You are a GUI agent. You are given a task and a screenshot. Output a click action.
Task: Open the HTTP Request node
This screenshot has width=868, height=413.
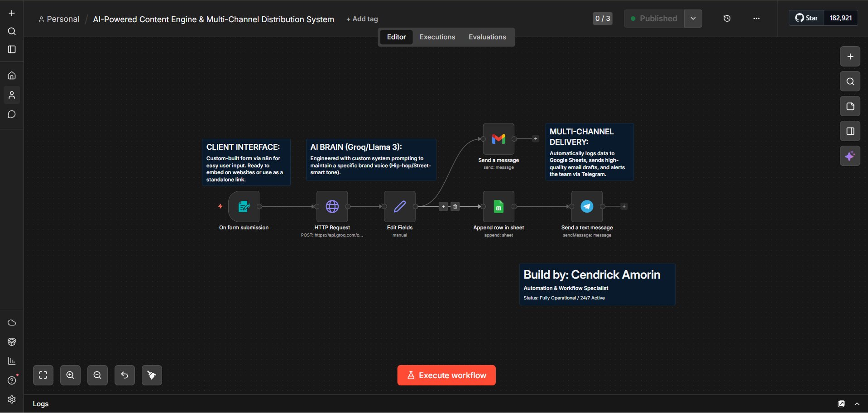tap(332, 206)
